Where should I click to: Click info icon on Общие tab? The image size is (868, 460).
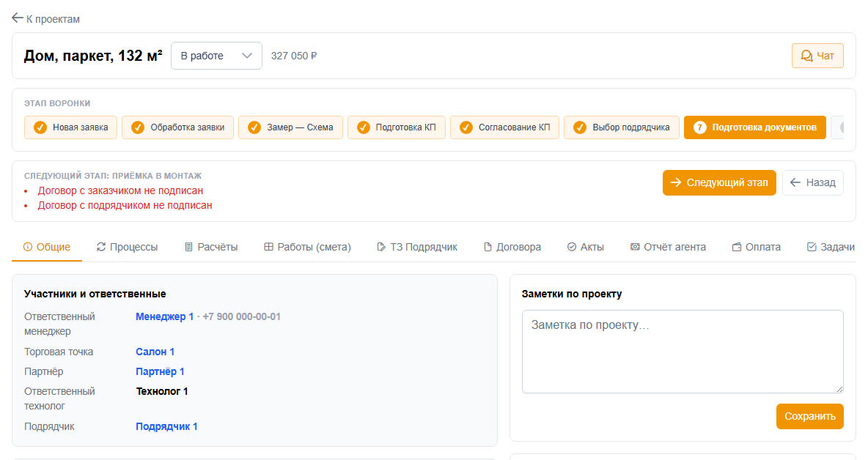(28, 247)
